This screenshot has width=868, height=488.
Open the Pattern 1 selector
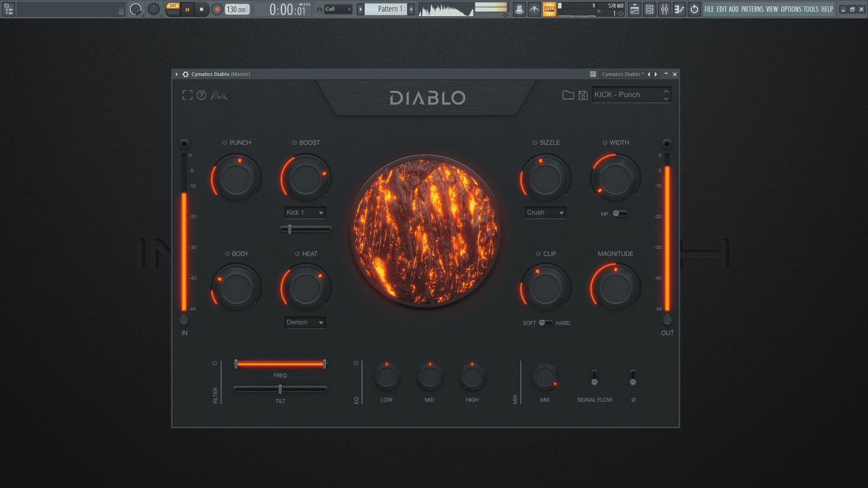point(386,9)
